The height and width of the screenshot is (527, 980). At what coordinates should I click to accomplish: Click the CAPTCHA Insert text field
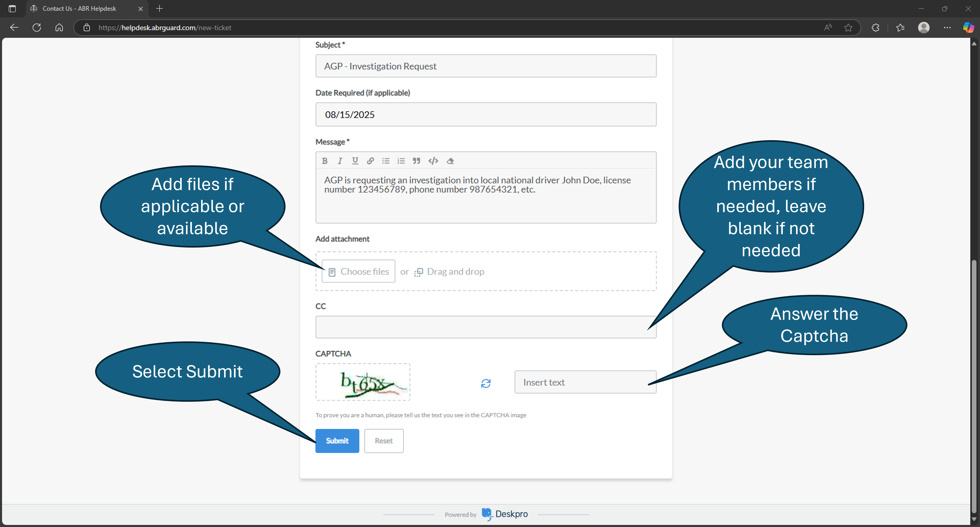point(585,382)
